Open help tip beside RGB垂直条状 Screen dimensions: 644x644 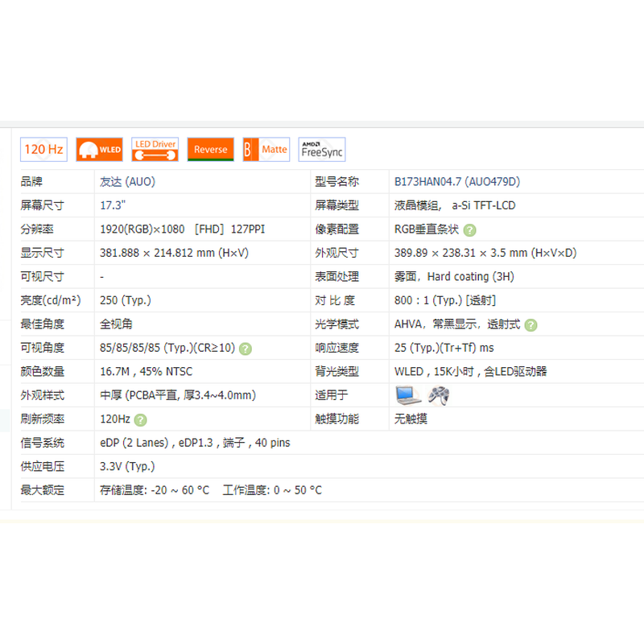pyautogui.click(x=469, y=229)
